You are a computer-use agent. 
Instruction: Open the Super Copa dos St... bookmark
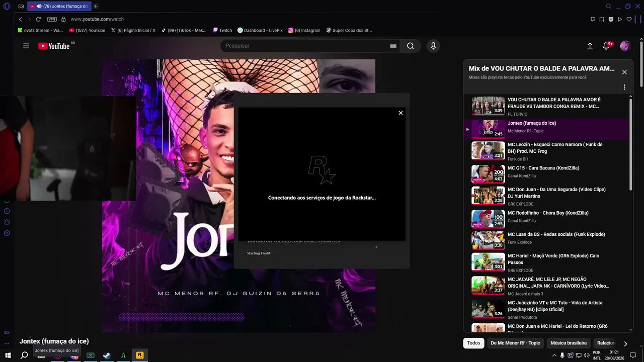[x=349, y=30]
